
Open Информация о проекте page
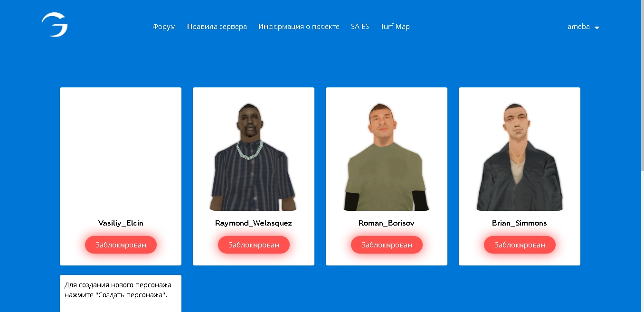pos(299,27)
